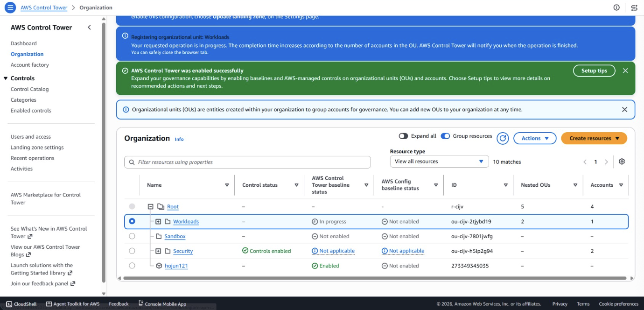This screenshot has height=310, width=644.
Task: Toggle the Expand all switch
Action: click(x=403, y=136)
